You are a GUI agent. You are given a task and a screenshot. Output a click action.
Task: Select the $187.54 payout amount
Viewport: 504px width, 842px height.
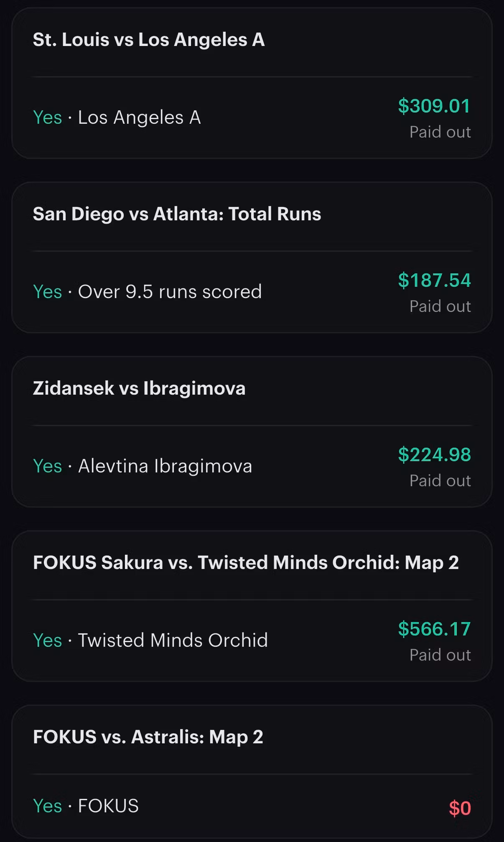(434, 280)
